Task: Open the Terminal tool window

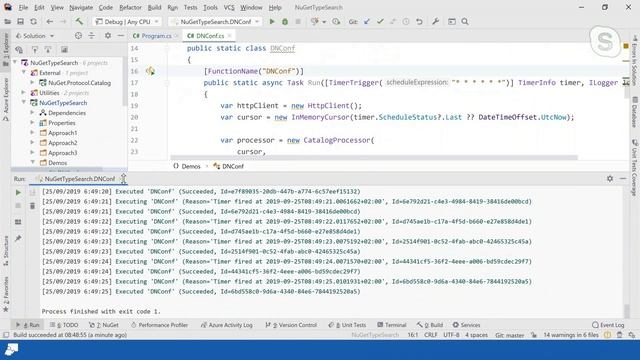Action: 392,325
